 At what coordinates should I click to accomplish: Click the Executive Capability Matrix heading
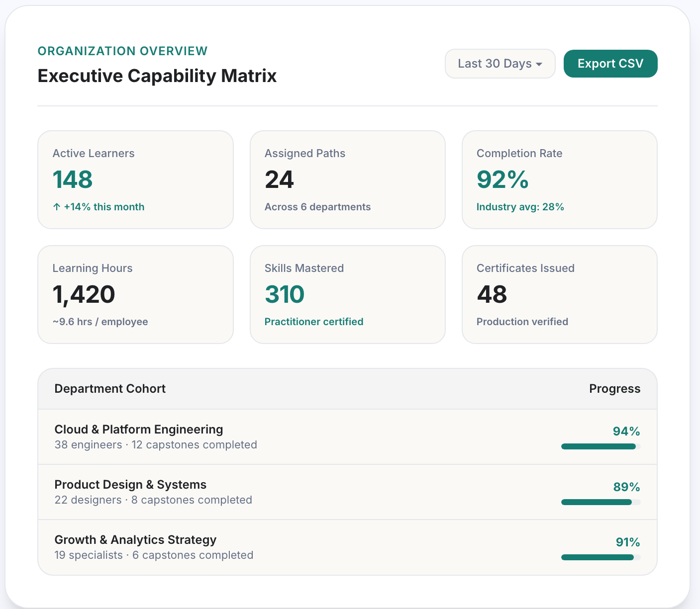pos(157,76)
